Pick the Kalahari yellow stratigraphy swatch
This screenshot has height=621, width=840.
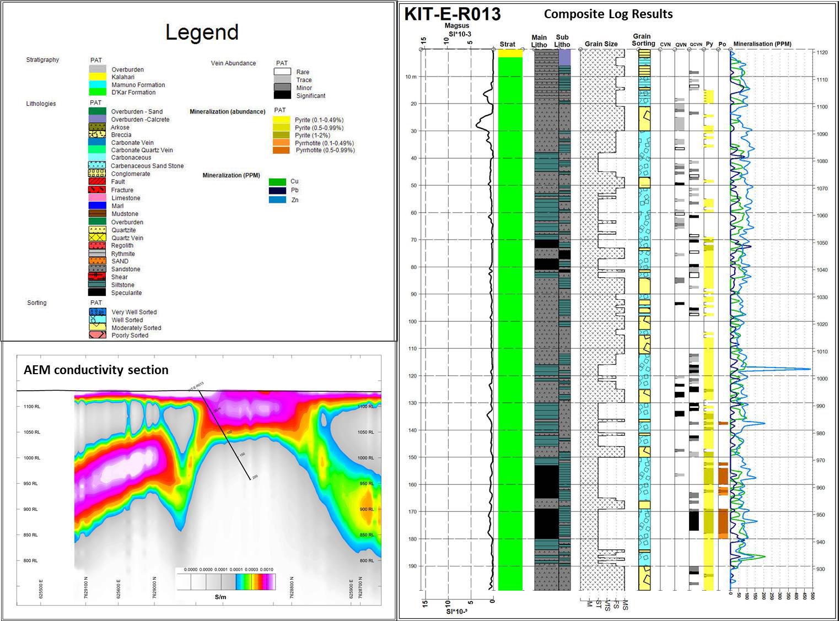pyautogui.click(x=97, y=77)
